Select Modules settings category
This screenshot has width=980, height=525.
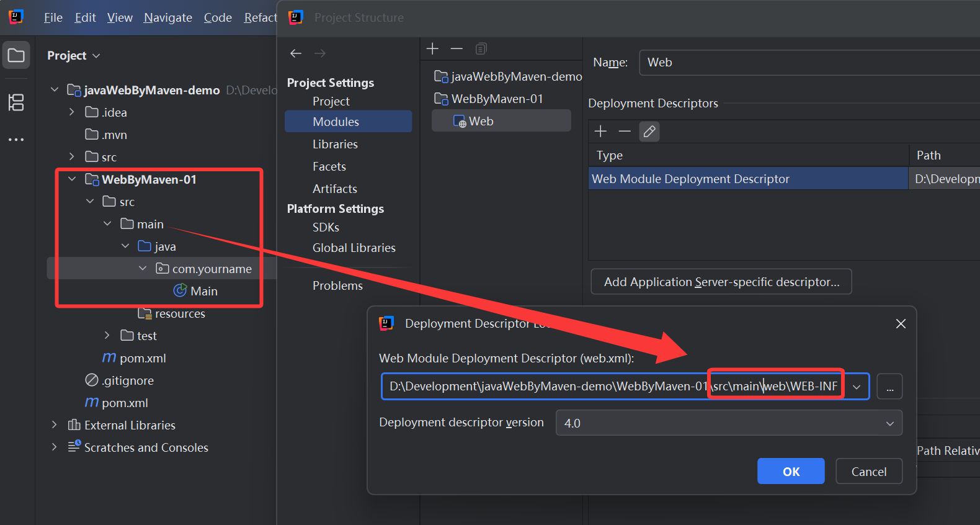click(348, 122)
